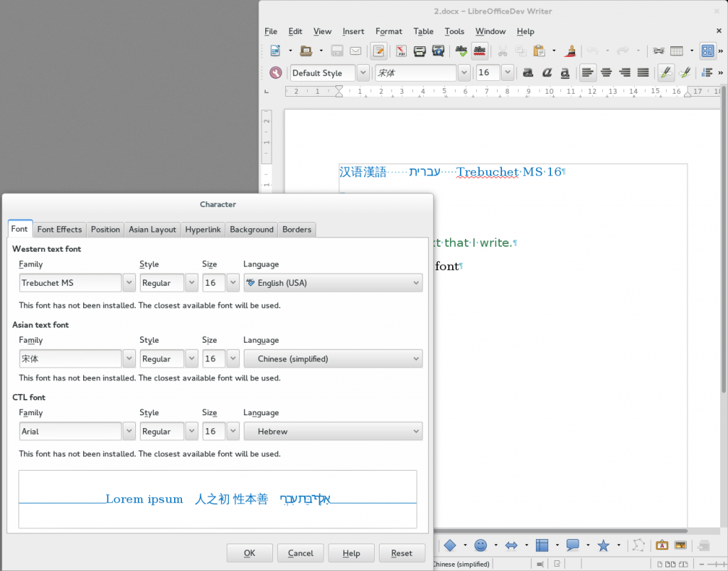Image resolution: width=728 pixels, height=571 pixels.
Task: Switch to the Font Effects tab
Action: [x=60, y=230]
